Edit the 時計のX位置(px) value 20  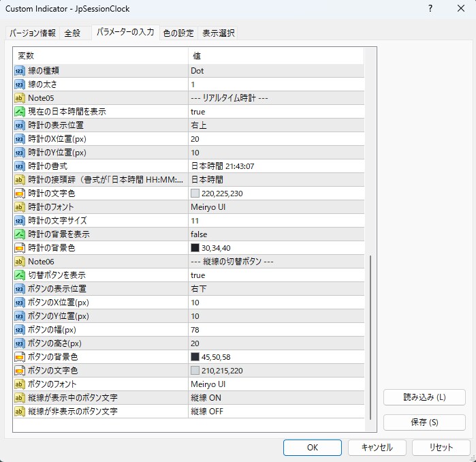pos(276,139)
